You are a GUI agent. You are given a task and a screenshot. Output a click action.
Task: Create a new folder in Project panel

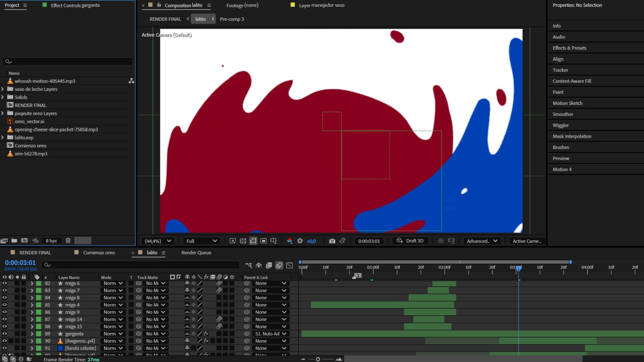(14, 241)
